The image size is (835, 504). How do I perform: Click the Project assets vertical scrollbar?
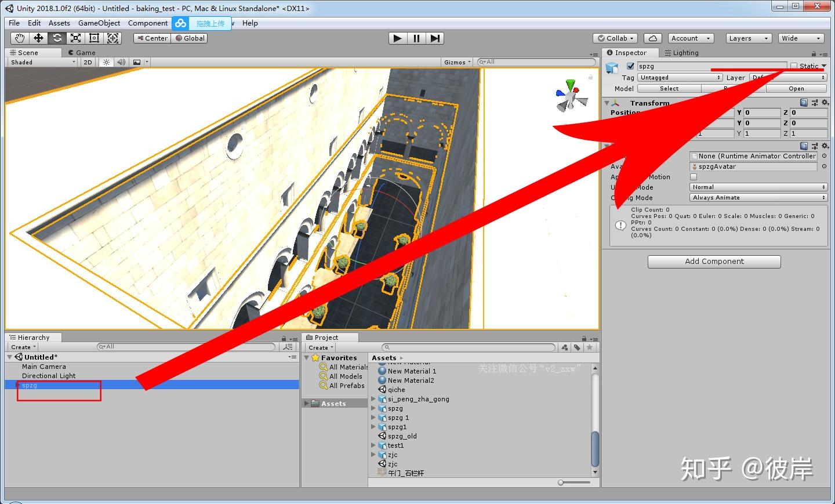pos(595,449)
